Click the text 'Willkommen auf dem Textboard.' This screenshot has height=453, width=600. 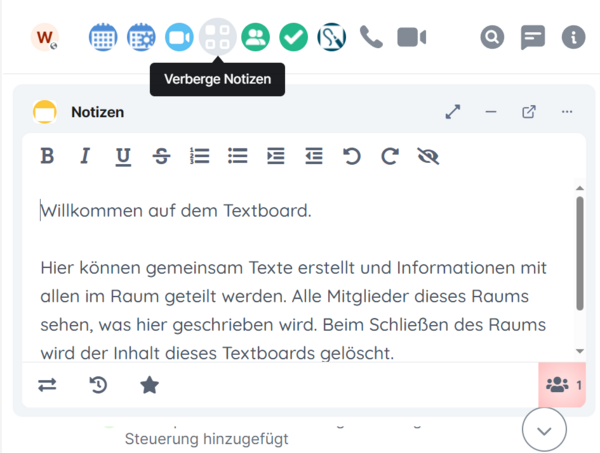click(x=176, y=211)
